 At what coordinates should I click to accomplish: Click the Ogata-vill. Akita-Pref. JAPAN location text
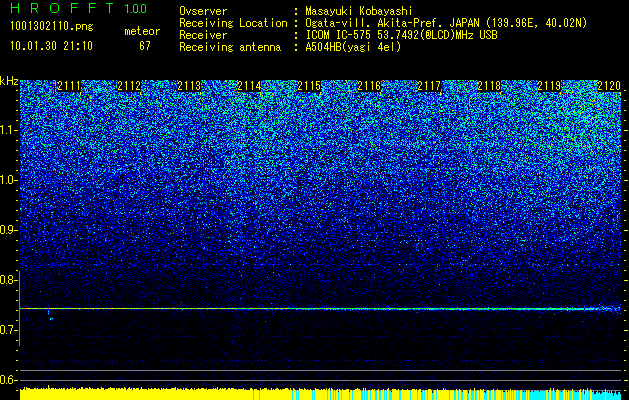[x=445, y=23]
